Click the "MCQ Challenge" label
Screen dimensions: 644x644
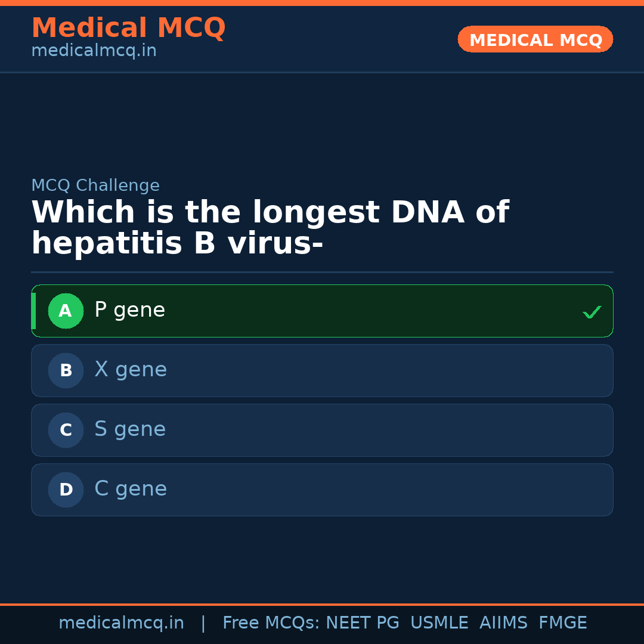coord(95,185)
